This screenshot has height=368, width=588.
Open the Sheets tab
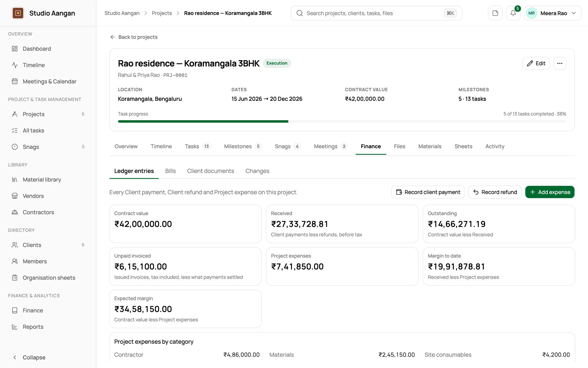(x=463, y=146)
